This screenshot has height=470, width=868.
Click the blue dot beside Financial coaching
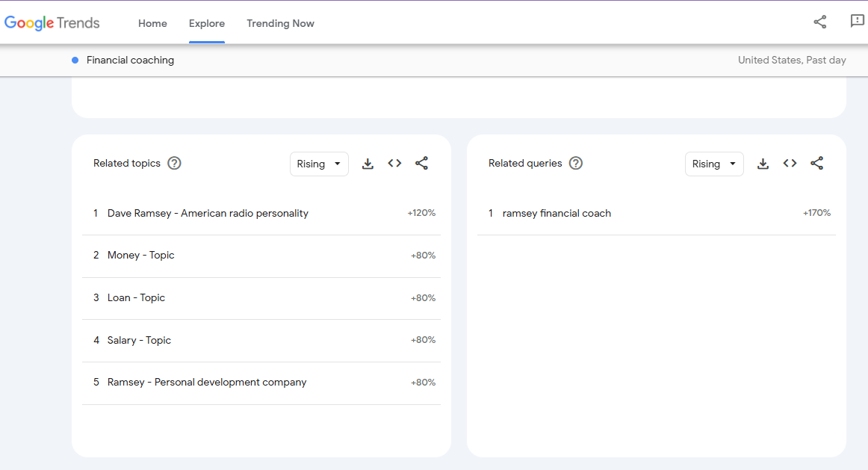[x=74, y=60]
